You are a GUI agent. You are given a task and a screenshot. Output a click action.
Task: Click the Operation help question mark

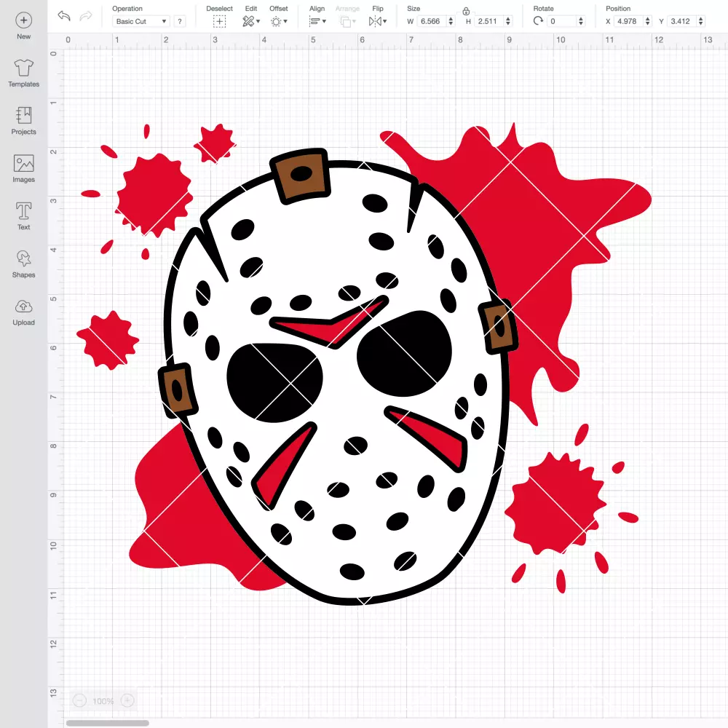pyautogui.click(x=180, y=21)
